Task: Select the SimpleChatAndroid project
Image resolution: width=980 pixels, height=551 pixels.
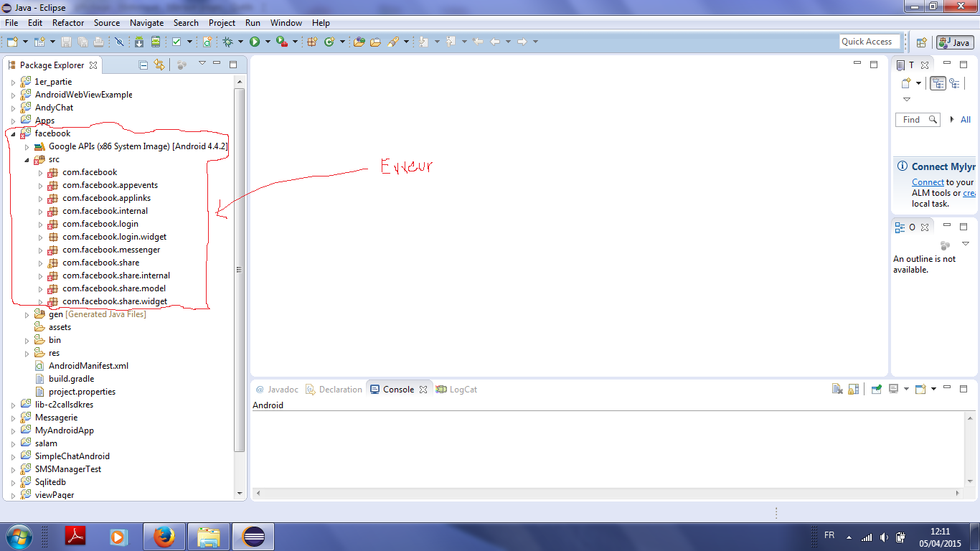Action: click(x=65, y=456)
